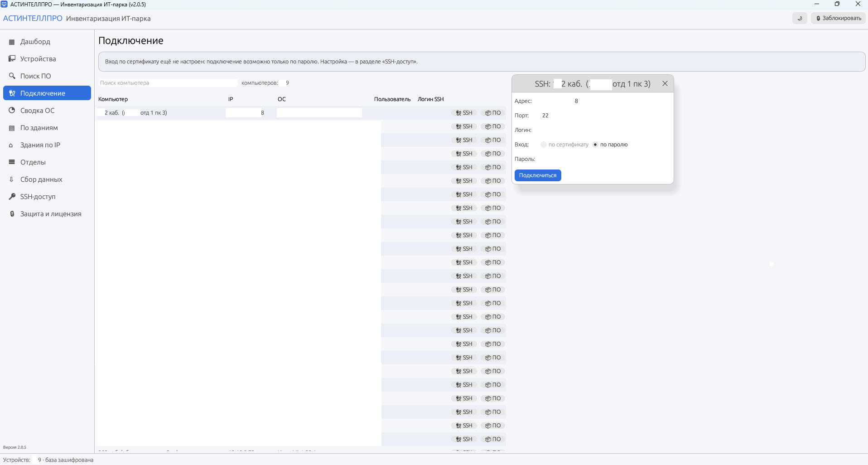Open Сводка ОС pie chart icon
The image size is (868, 465).
(12, 111)
